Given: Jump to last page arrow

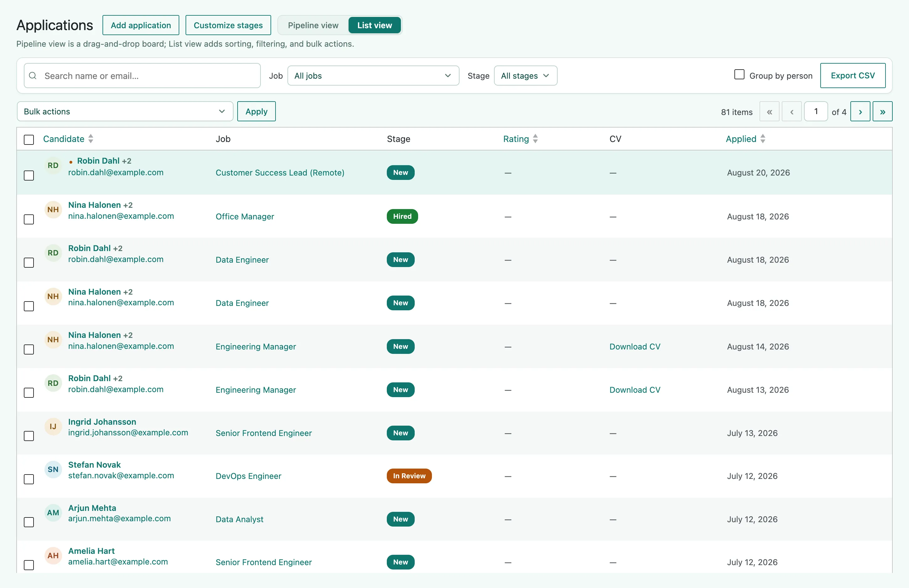Looking at the screenshot, I should click(x=883, y=112).
